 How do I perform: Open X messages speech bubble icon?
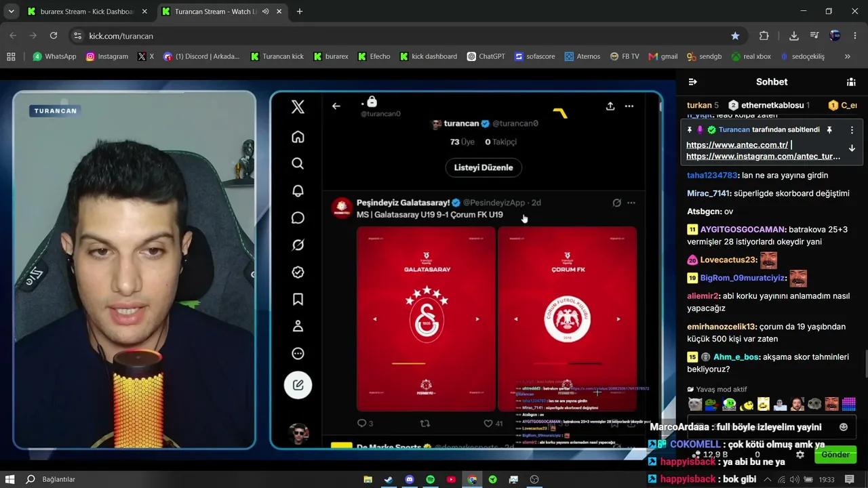point(298,218)
